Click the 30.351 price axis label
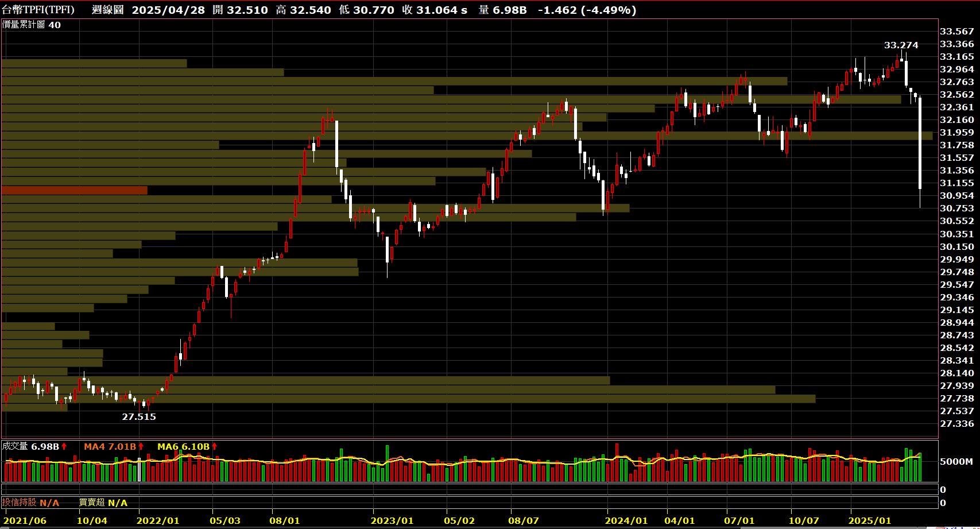 (x=957, y=234)
